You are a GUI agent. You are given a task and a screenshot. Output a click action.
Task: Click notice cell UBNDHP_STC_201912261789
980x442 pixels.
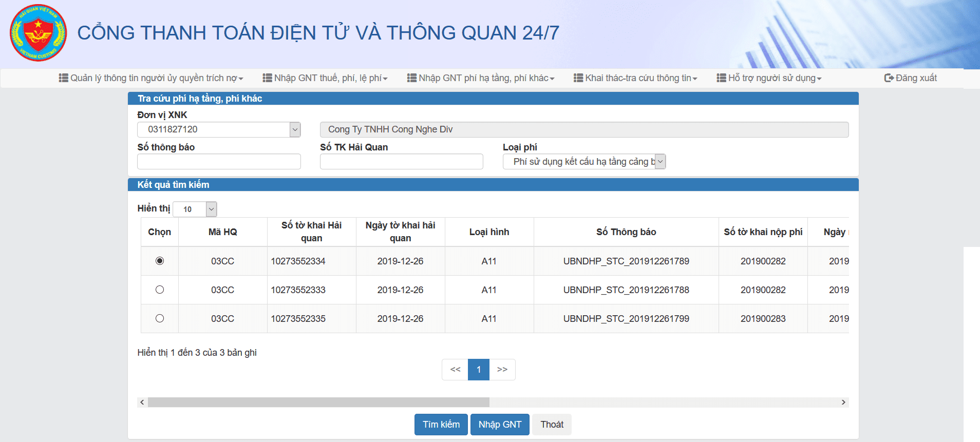coord(626,261)
